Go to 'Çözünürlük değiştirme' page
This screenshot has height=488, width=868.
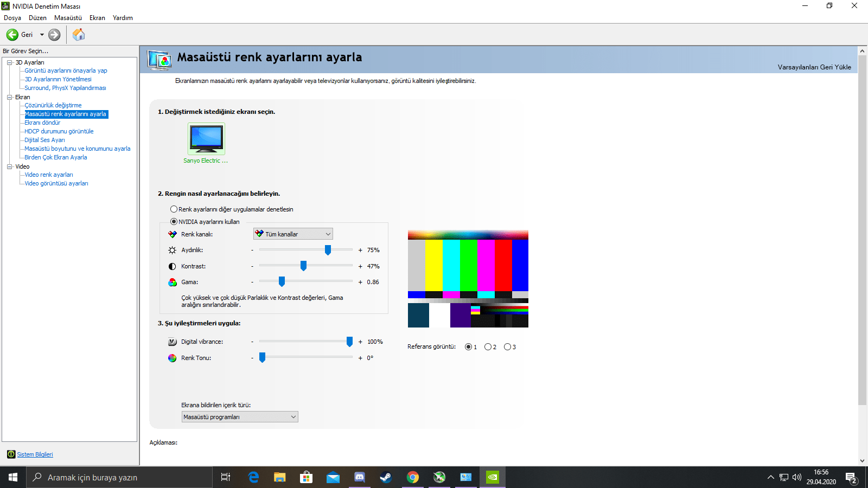53,105
